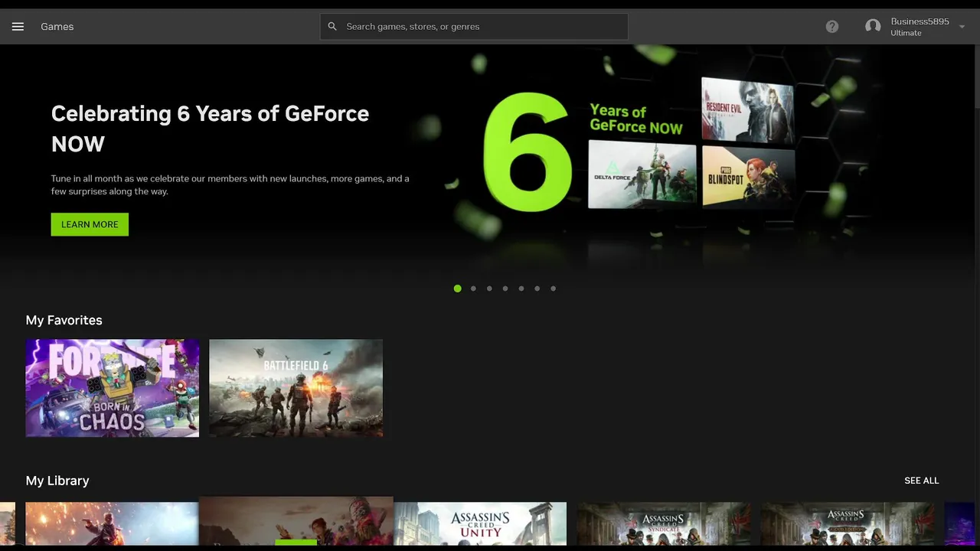Open Assassin's Creed Unity library tile

coord(480,523)
